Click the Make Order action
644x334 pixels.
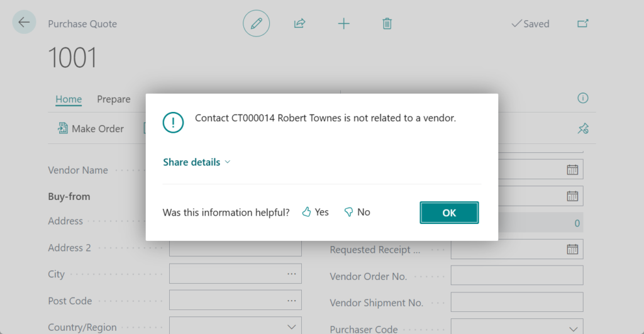pyautogui.click(x=91, y=129)
